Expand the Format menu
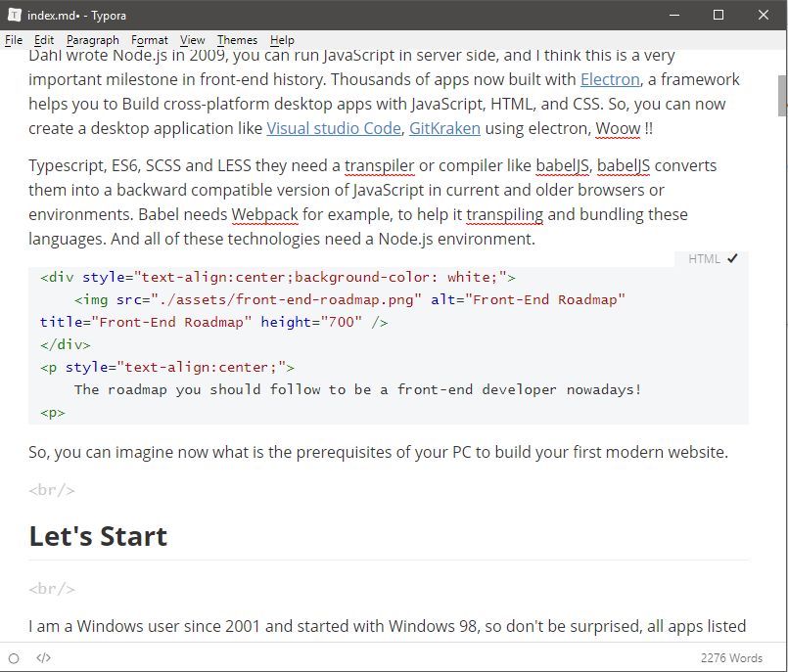The image size is (788, 672). (149, 40)
